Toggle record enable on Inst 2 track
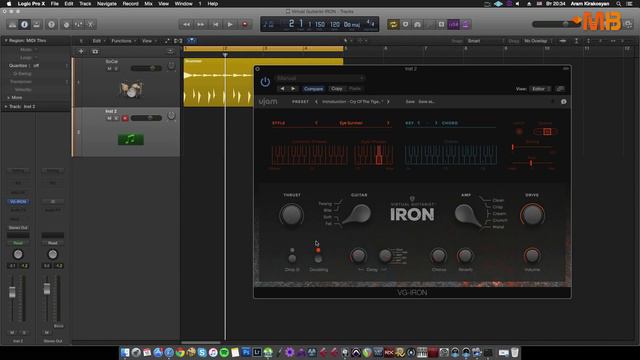Screen dimensions: 640x360 tap(125, 118)
